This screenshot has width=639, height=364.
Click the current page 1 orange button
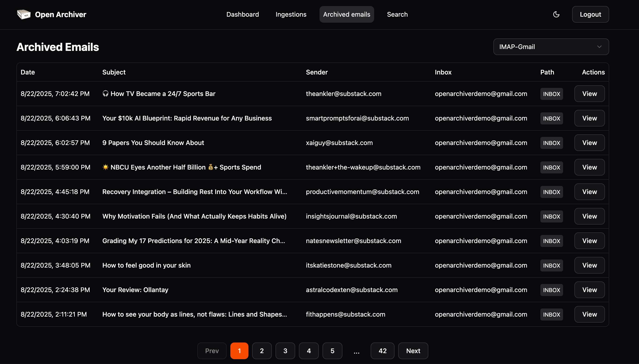[239, 351]
